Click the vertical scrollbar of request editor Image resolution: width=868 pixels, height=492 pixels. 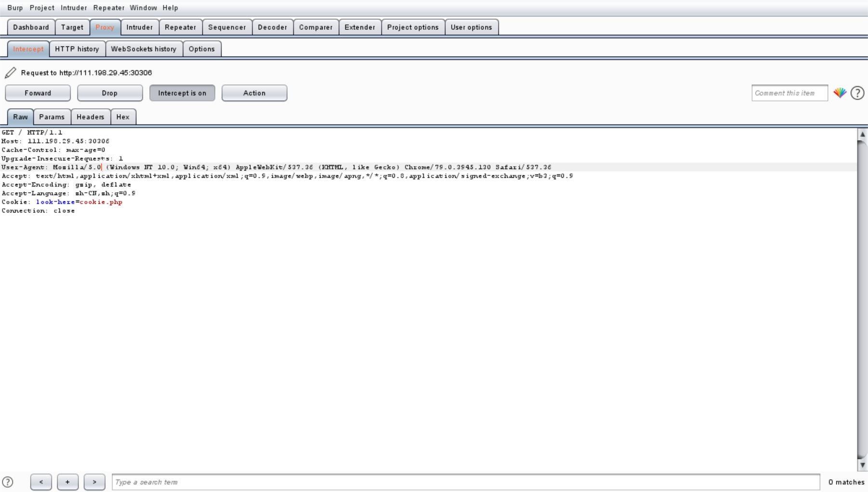862,299
